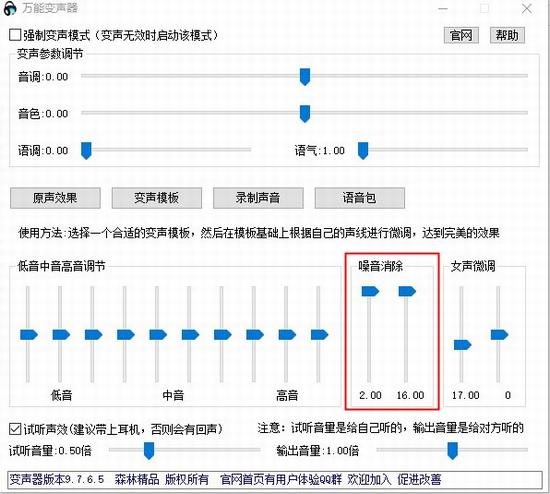Click the 语气 slider thumb
This screenshot has width=550, height=494.
[363, 151]
